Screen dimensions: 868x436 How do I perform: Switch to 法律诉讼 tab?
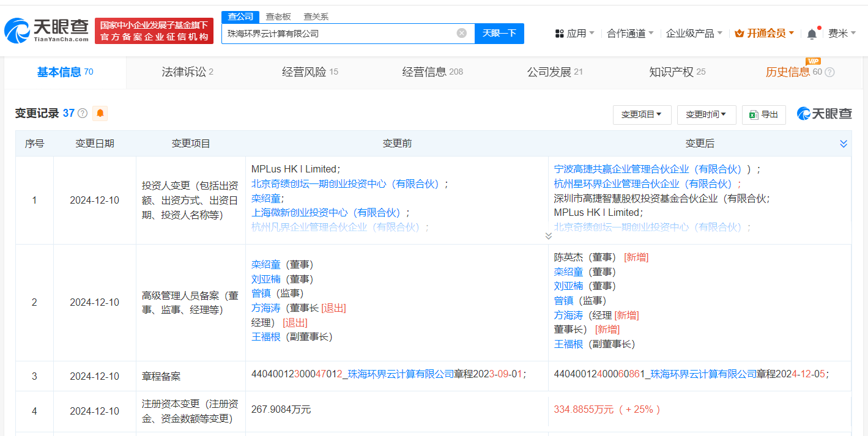(x=187, y=72)
